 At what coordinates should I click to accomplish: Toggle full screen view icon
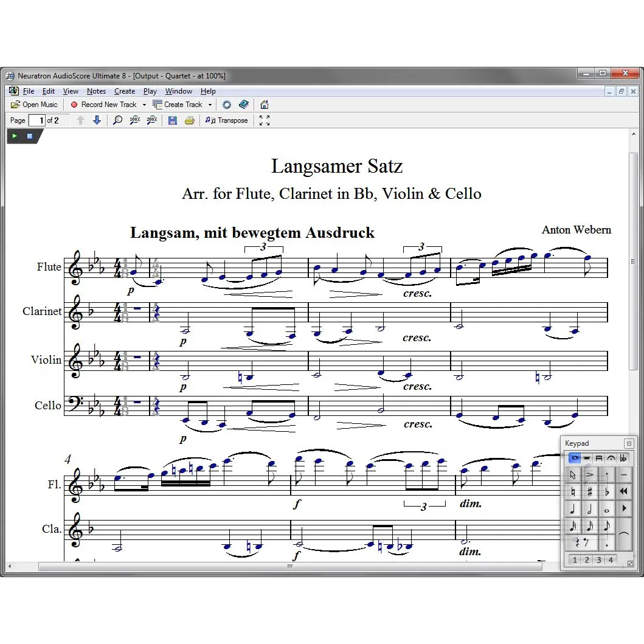(265, 120)
